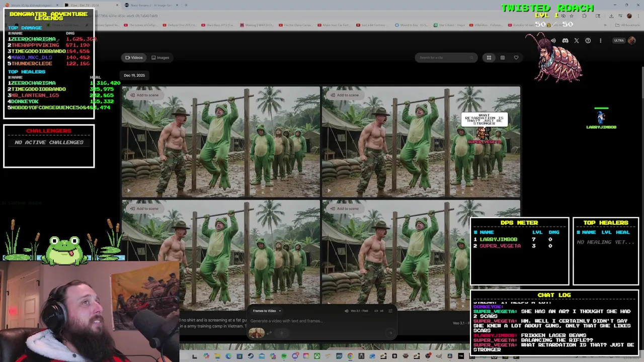
Task: Click the speaker announcements icon in header
Action: click(553, 41)
